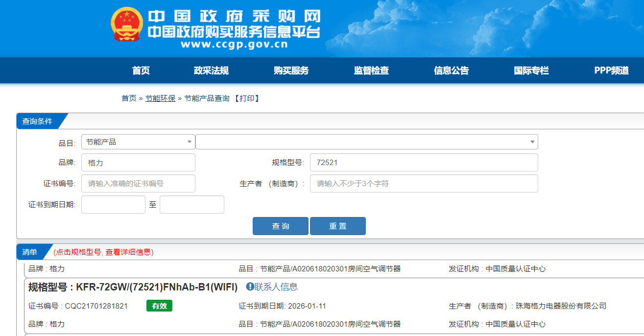Viewport: 644px width, 336px height.
Task: Click the 首页 breadcrumb link
Action: (129, 98)
